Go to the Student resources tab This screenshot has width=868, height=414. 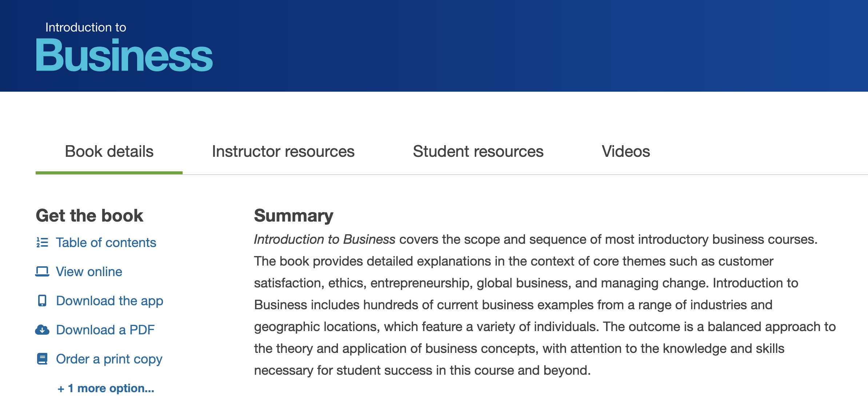478,151
